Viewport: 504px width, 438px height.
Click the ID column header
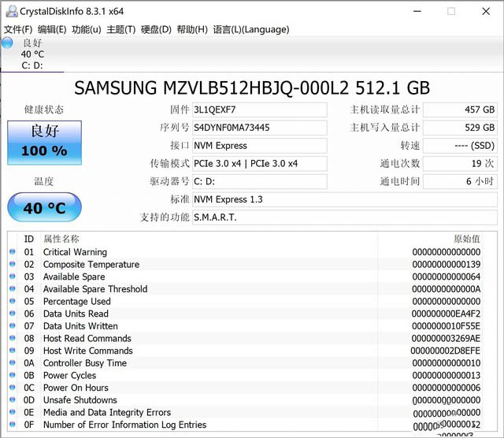pyautogui.click(x=29, y=239)
